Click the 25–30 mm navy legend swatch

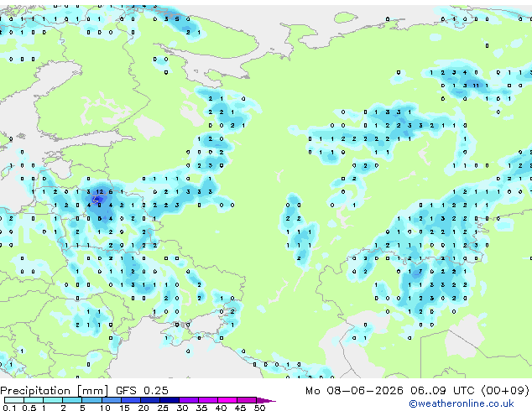[x=169, y=400]
